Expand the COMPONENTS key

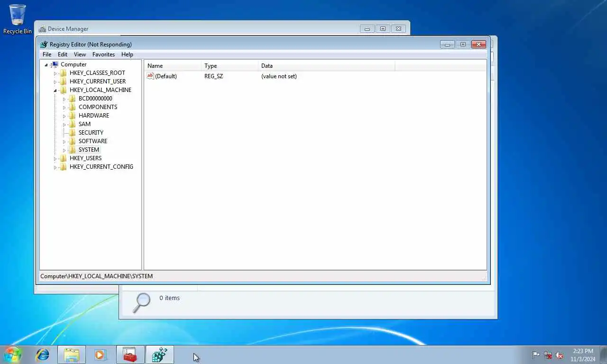[64, 108]
